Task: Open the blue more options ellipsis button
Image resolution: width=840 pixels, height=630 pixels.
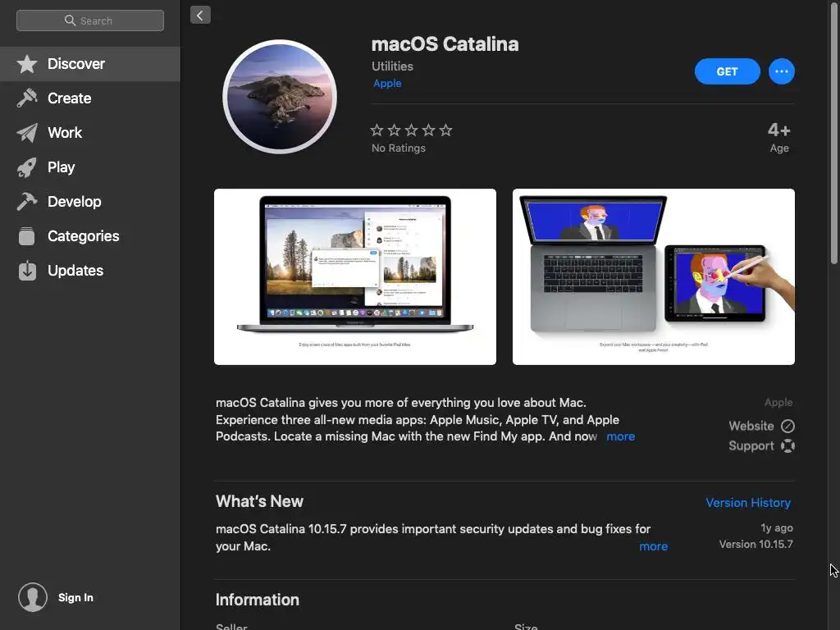Action: click(x=782, y=71)
